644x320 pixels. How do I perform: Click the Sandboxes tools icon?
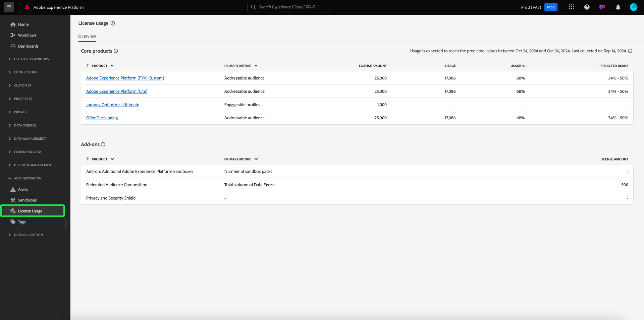13,200
